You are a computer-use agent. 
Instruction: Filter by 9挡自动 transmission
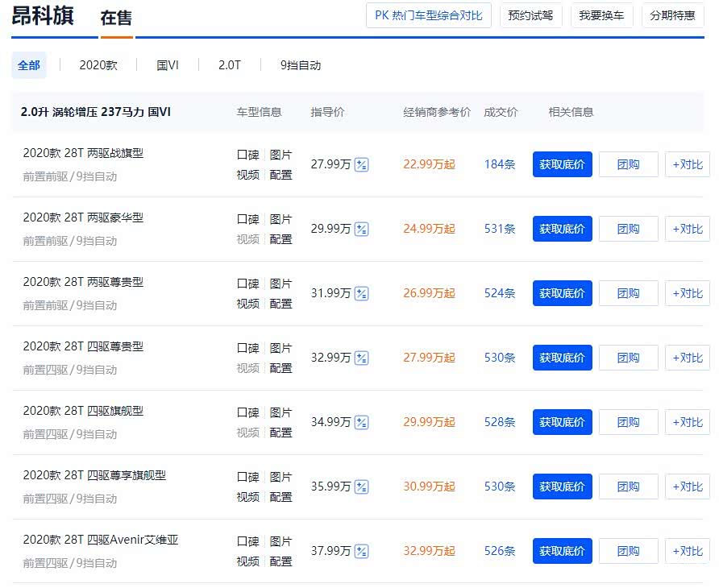[x=301, y=65]
